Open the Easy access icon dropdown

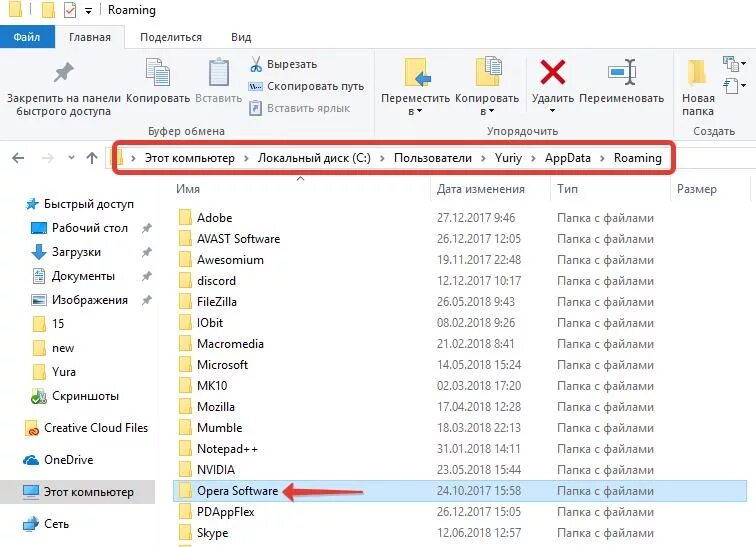[734, 86]
